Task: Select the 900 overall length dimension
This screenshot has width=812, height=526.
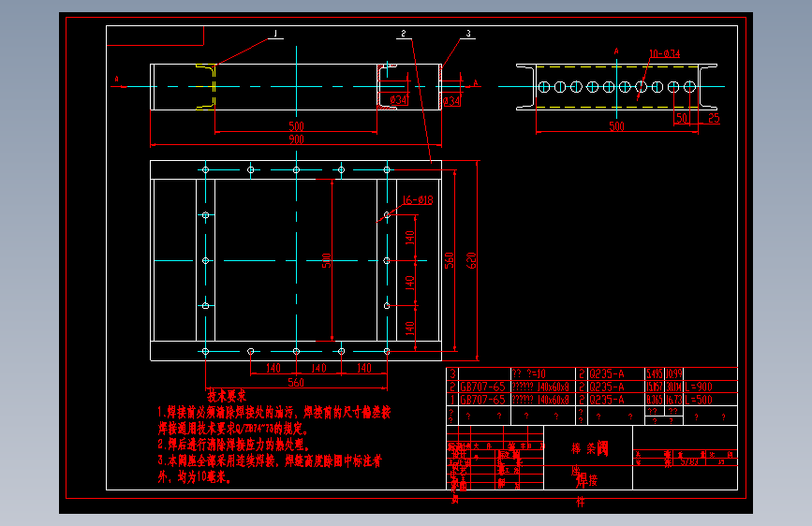Action: 296,139
